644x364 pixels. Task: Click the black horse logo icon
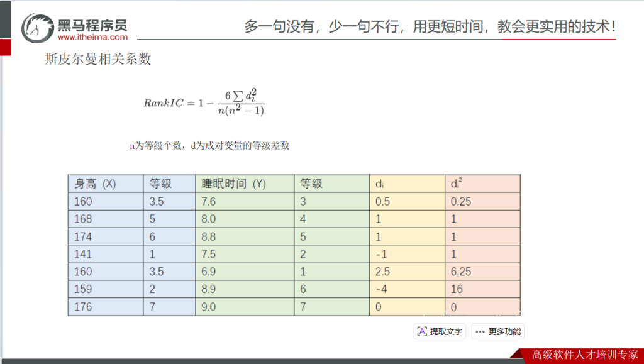click(38, 28)
